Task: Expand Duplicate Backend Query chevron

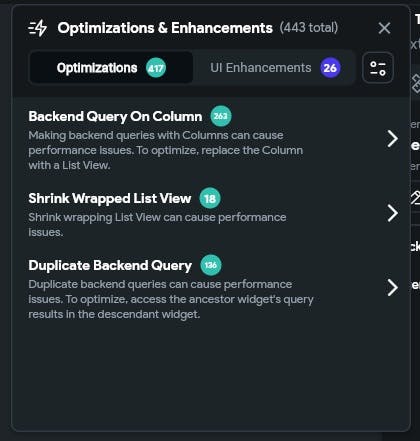Action: click(393, 288)
